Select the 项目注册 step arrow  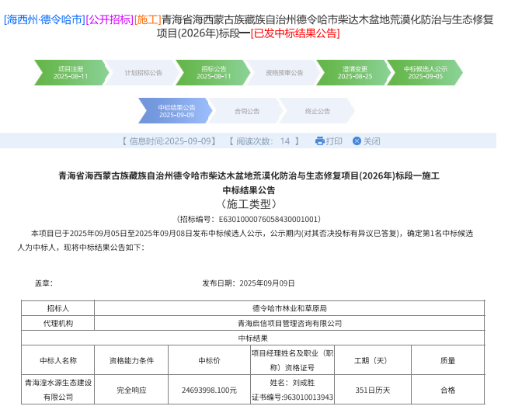(x=71, y=73)
